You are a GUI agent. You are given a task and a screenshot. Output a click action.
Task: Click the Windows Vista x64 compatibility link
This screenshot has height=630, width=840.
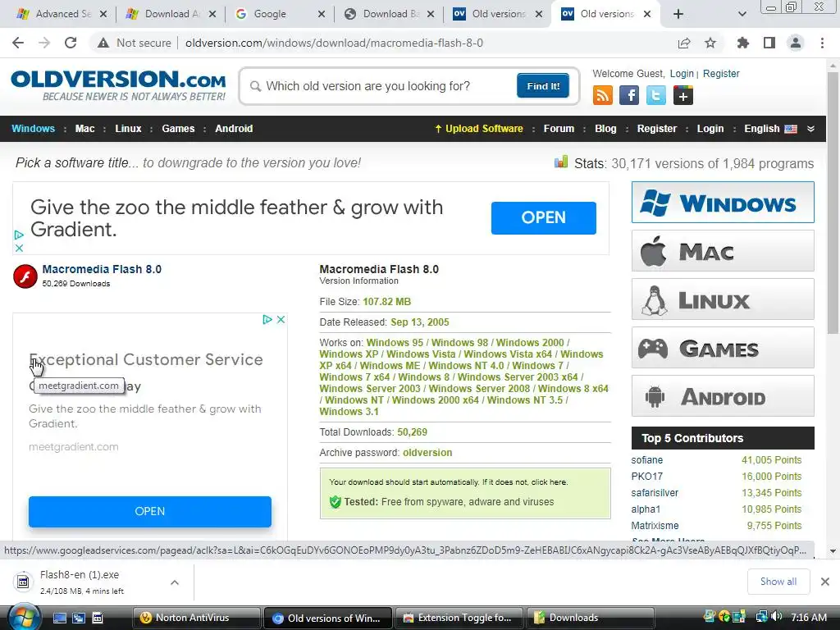pyautogui.click(x=508, y=354)
